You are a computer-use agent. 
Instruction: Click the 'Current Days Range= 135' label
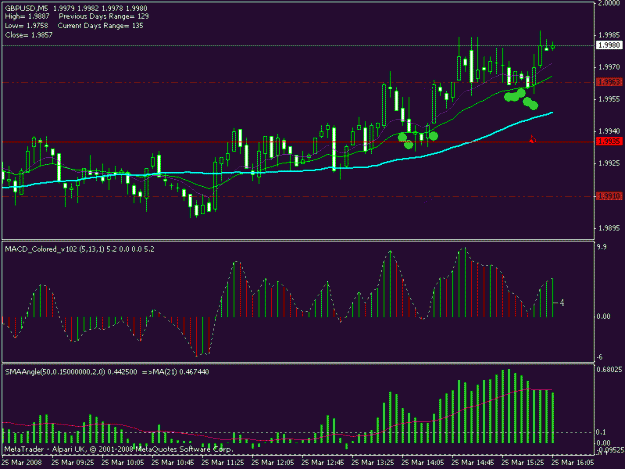click(x=100, y=26)
